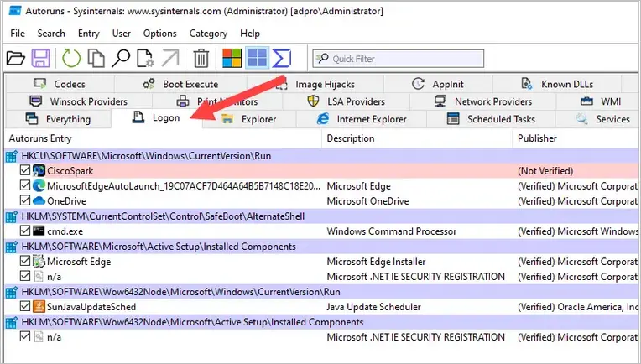Click the cmd.exe console icon
This screenshot has height=364, width=641.
pyautogui.click(x=39, y=231)
